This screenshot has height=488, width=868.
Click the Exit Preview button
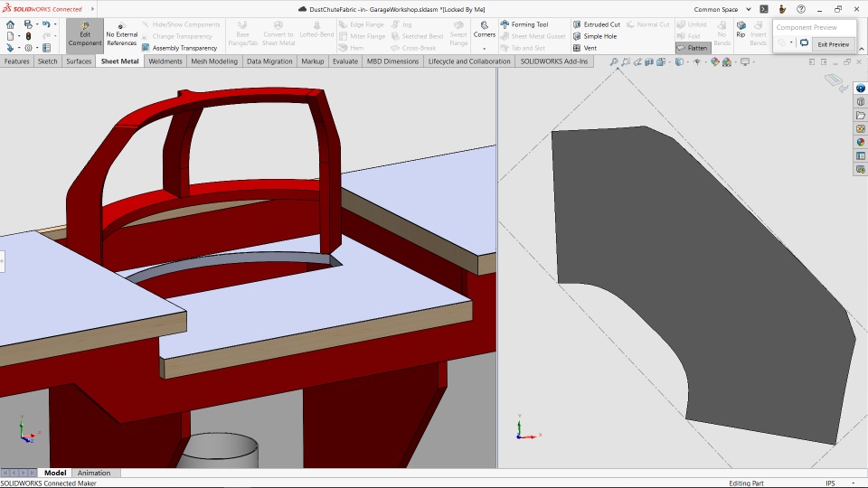tap(833, 43)
